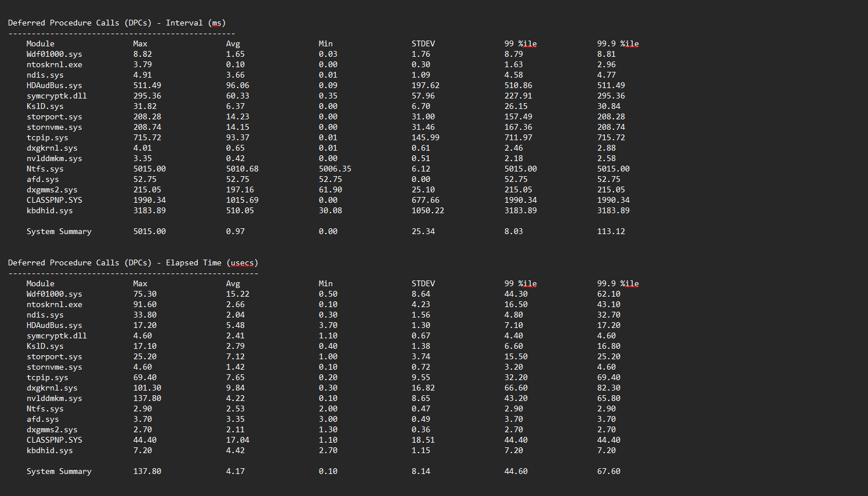The image size is (868, 496).
Task: Click Ntfs.sys Max value 5015.00
Action: (x=149, y=169)
